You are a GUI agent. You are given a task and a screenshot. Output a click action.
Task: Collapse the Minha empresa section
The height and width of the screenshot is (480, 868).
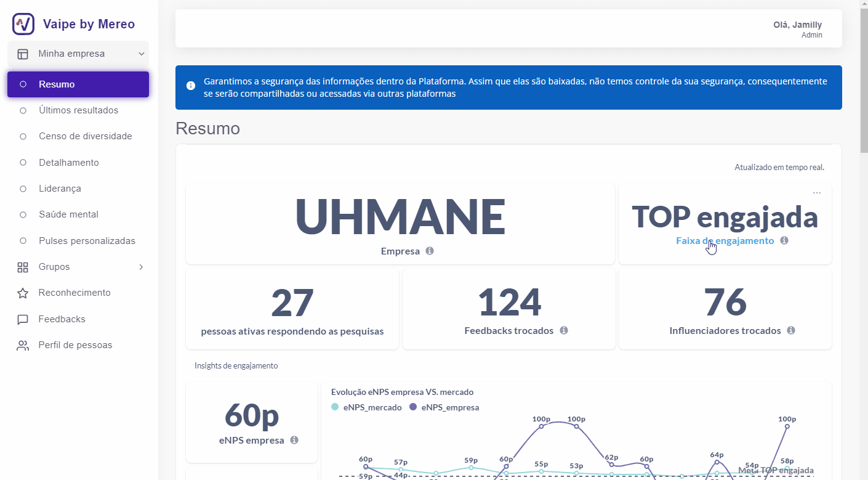point(141,54)
